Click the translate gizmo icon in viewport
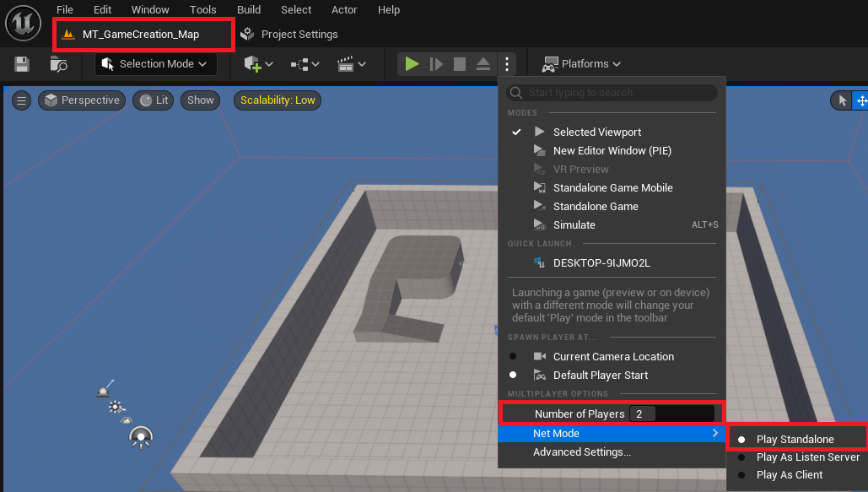 [862, 100]
